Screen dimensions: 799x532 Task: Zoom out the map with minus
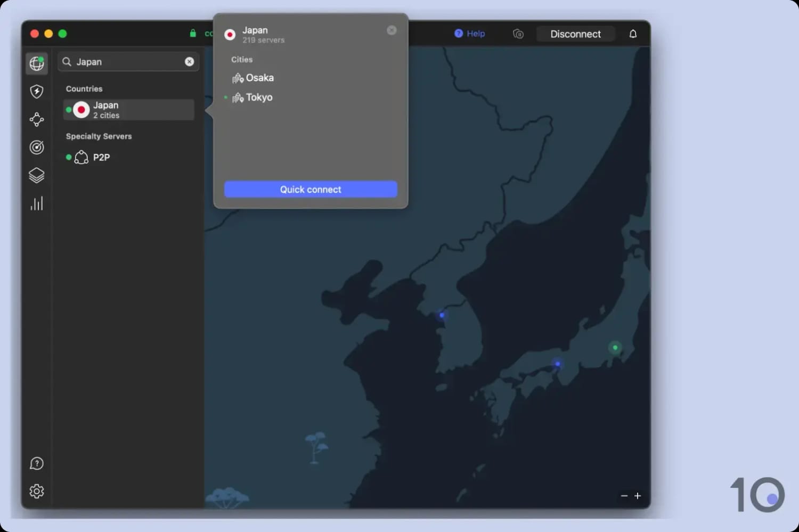pyautogui.click(x=624, y=496)
